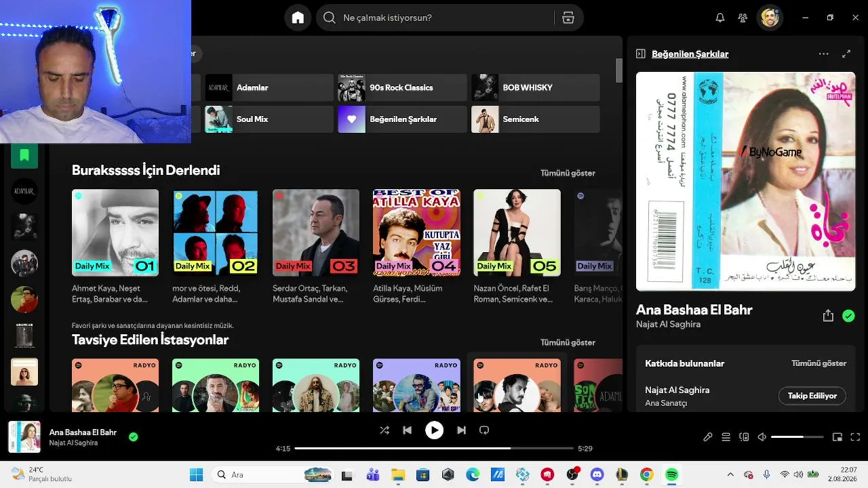This screenshot has height=488, width=868.
Task: Open the weather widget showing 24°C
Action: pos(42,474)
